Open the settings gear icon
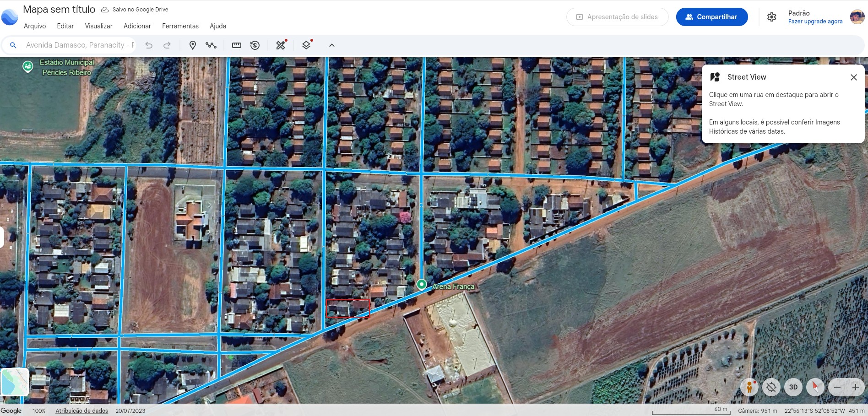 point(771,17)
